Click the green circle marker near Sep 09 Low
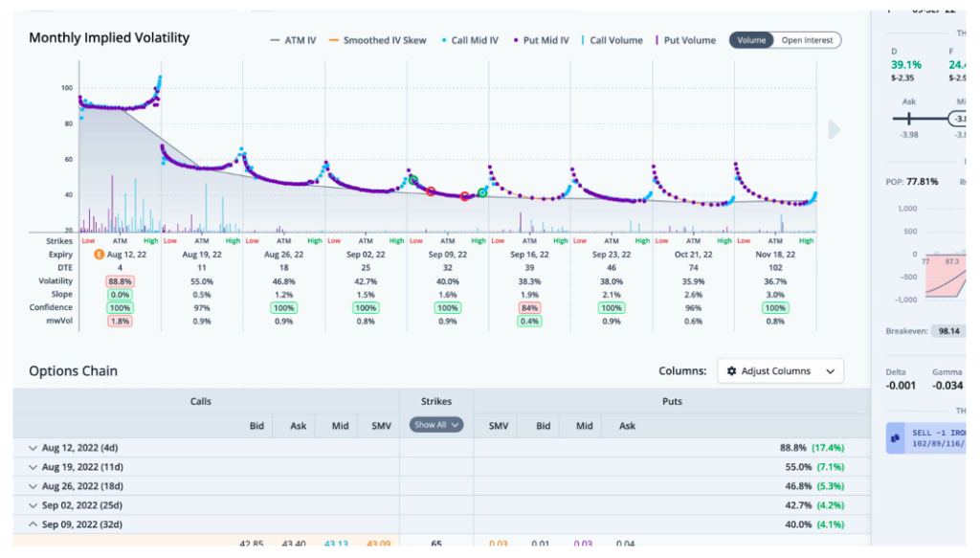980x558 pixels. [413, 180]
